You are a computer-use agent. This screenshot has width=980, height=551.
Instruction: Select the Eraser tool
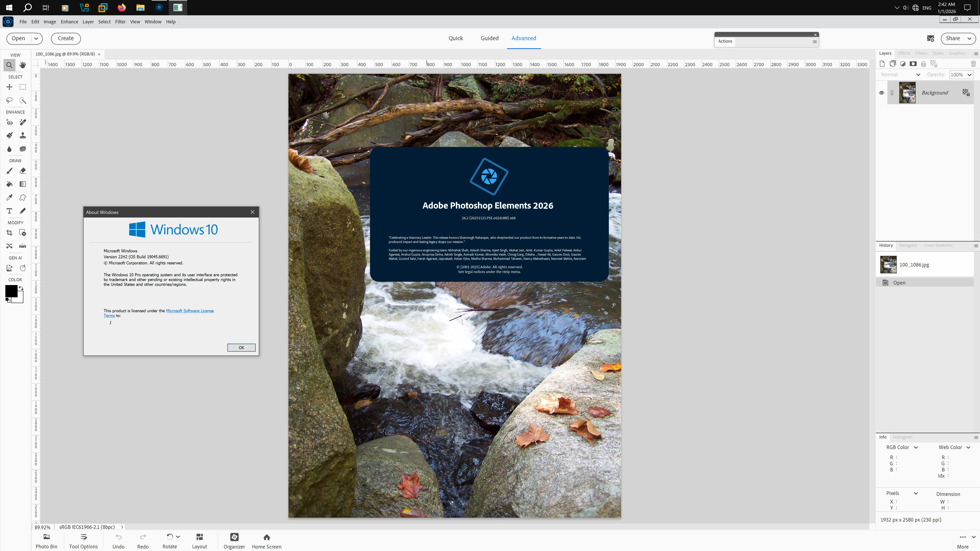coord(23,171)
